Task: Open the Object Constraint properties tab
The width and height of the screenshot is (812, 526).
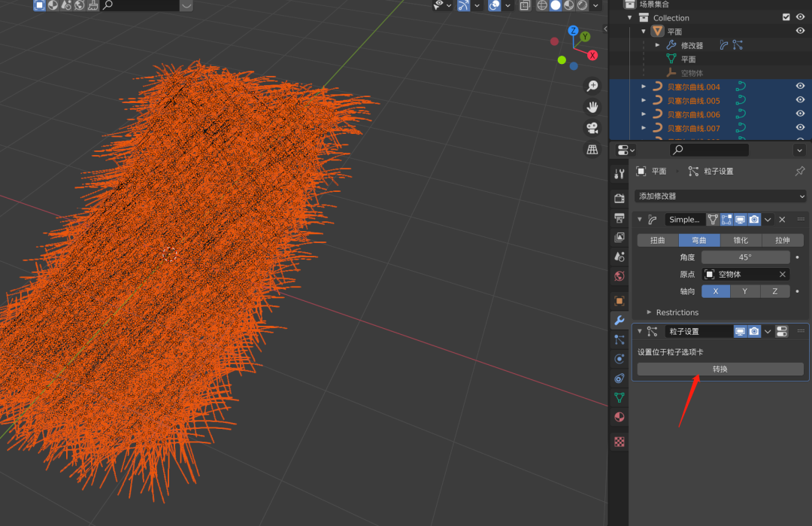Action: click(x=620, y=379)
